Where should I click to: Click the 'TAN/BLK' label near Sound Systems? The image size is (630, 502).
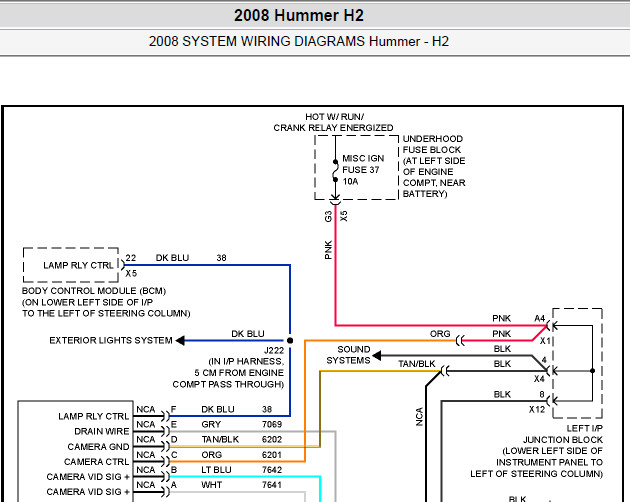417,364
